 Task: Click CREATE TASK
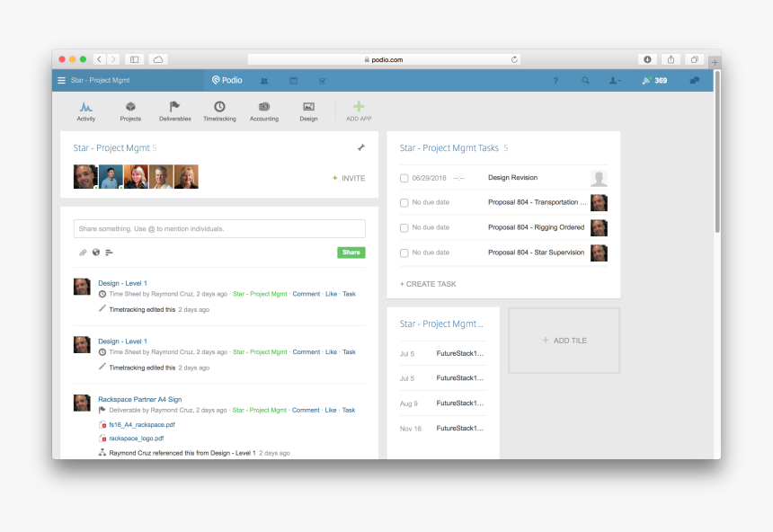point(428,284)
